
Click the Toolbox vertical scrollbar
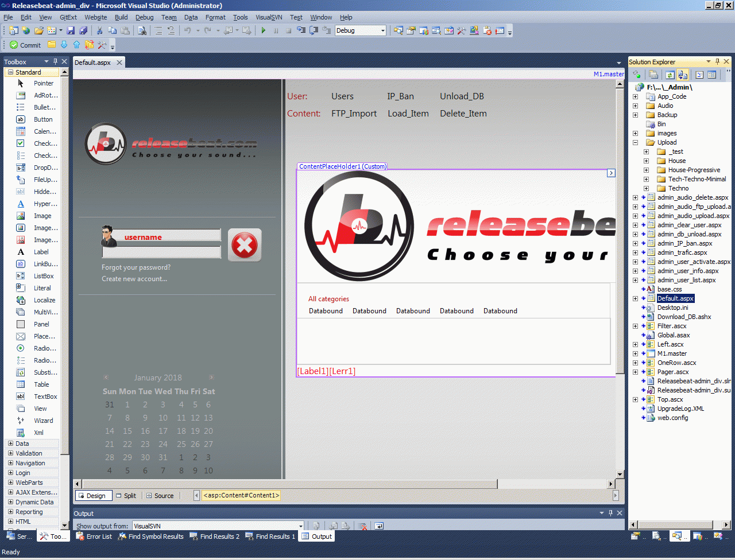[64, 299]
